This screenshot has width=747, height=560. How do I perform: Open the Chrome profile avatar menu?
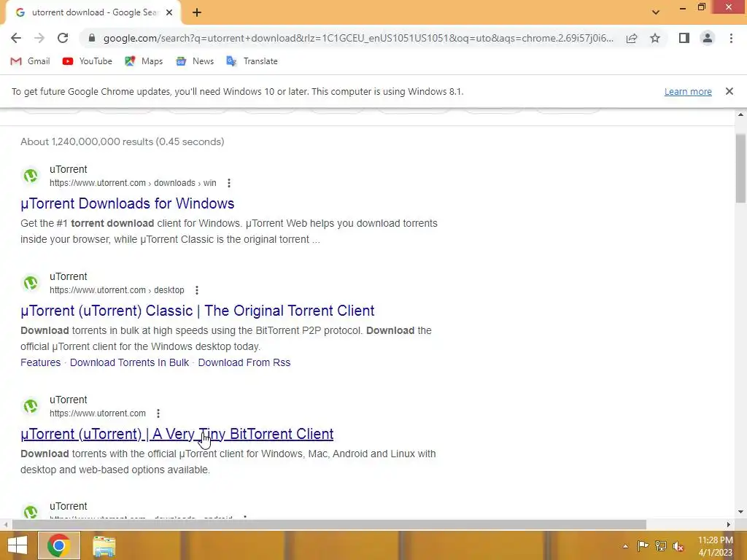708,38
